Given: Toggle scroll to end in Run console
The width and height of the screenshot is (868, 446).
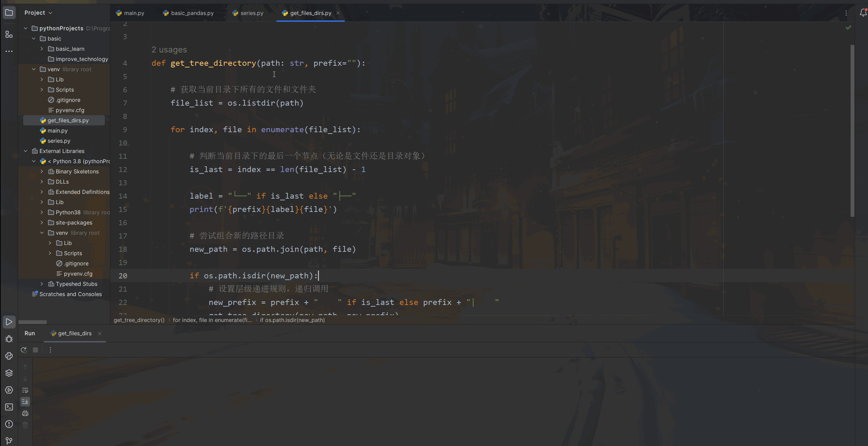Looking at the screenshot, I should tap(25, 402).
